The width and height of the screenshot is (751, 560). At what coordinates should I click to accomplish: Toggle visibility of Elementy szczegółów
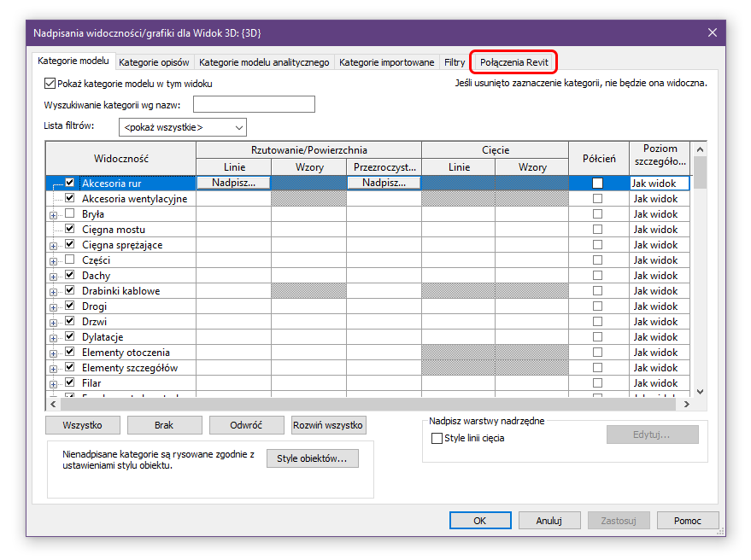coord(70,367)
